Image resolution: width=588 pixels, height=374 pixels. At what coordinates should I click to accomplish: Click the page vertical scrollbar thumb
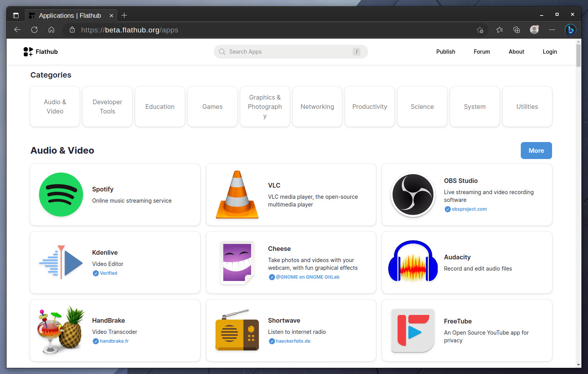(x=578, y=55)
